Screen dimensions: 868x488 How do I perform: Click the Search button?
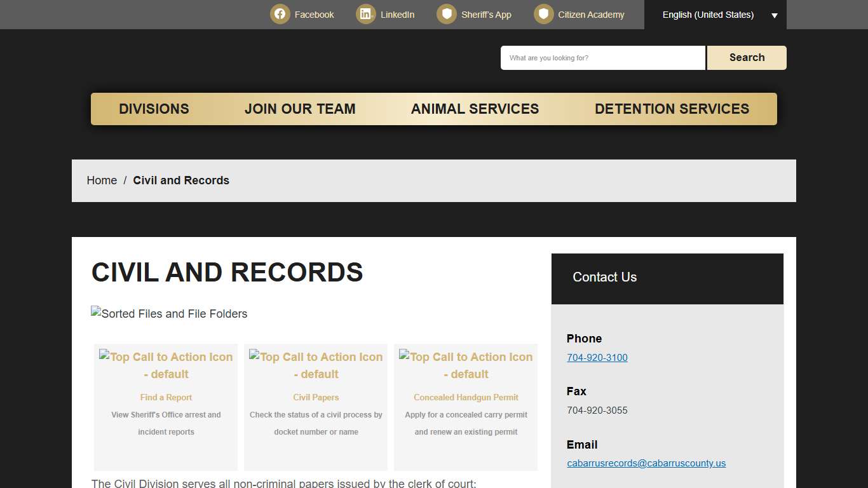[x=746, y=57]
